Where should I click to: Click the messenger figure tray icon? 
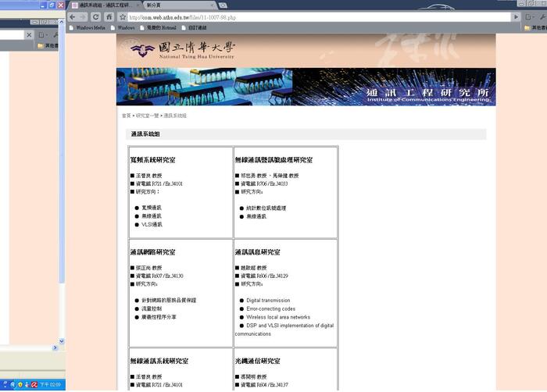click(27, 385)
